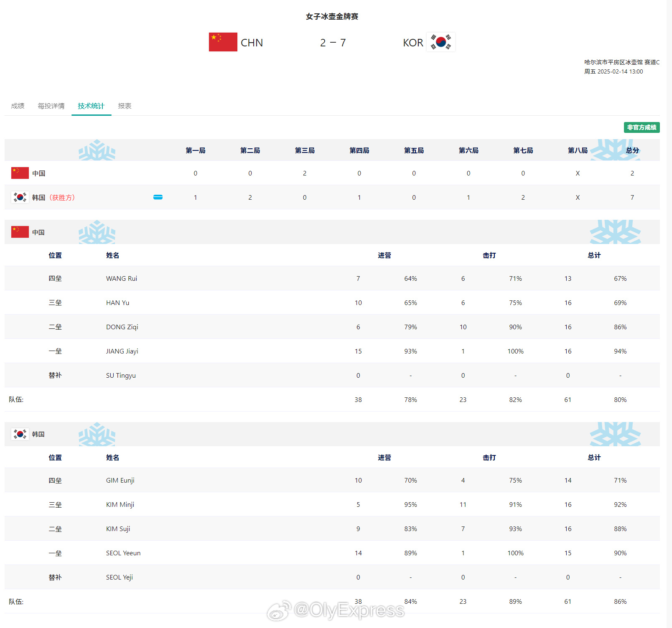This screenshot has height=628, width=672.
Task: Click Korea flag above the Korea stats table
Action: (x=20, y=434)
